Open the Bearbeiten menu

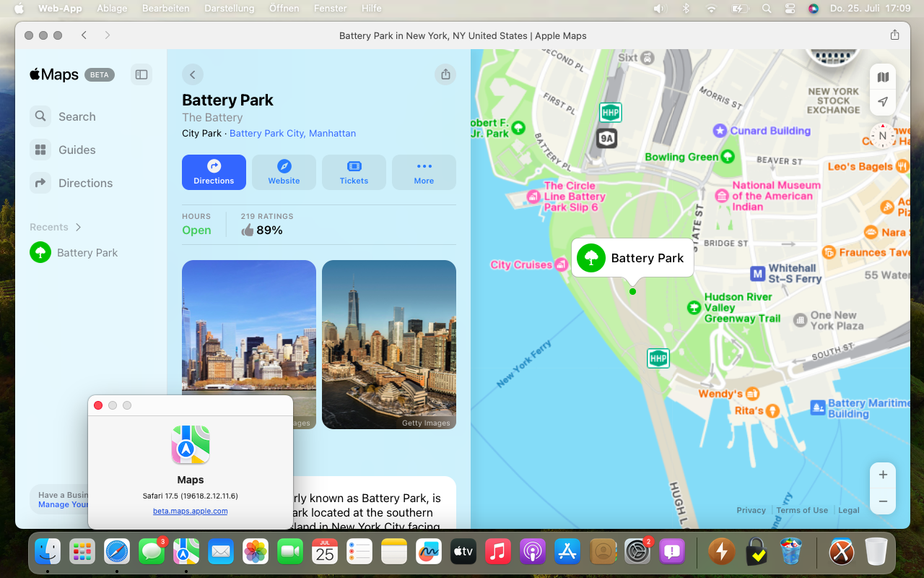(x=166, y=9)
